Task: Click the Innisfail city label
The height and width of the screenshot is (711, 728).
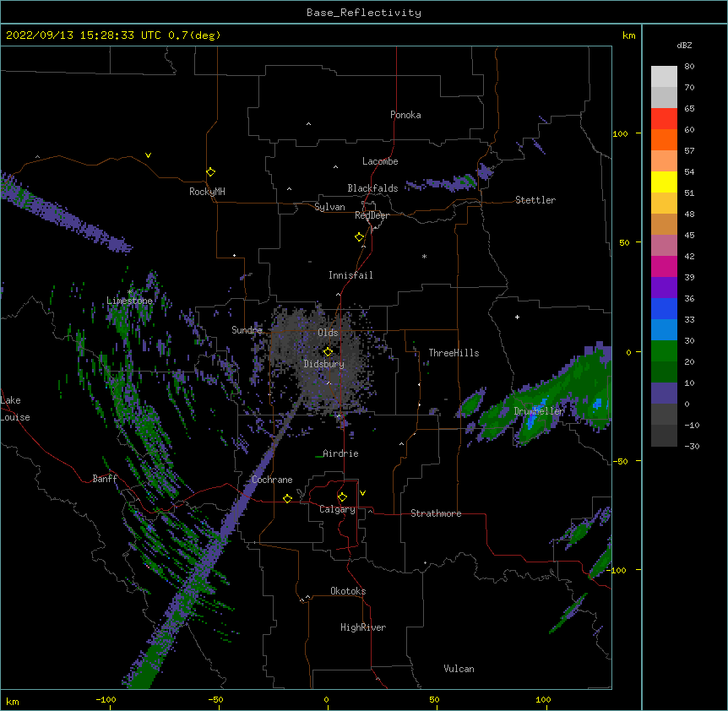Action: (x=350, y=275)
